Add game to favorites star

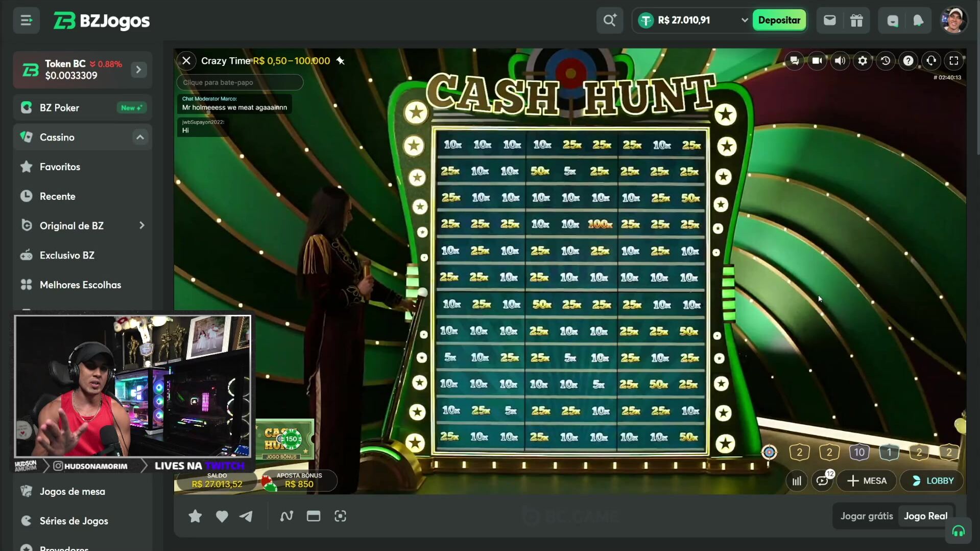click(195, 516)
